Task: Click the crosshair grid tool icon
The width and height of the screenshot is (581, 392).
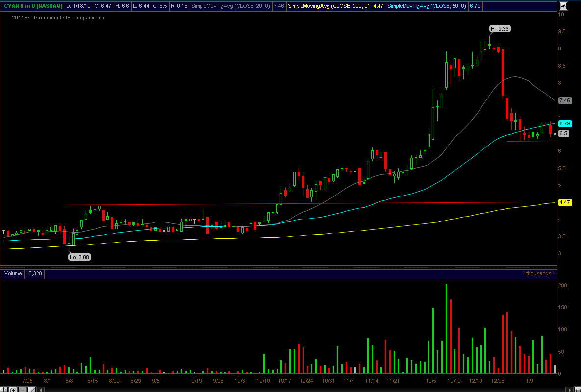Action: pyautogui.click(x=4, y=390)
